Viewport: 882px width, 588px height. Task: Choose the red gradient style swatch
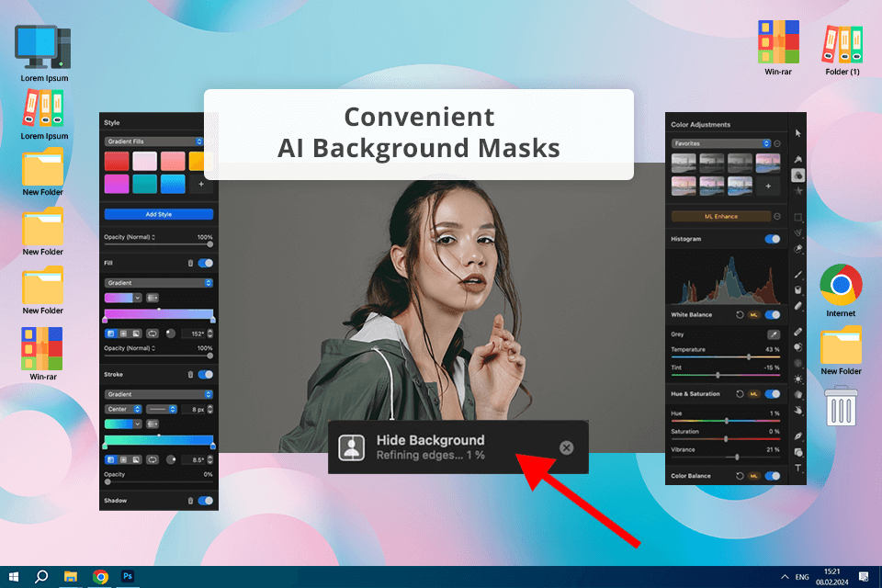(117, 161)
